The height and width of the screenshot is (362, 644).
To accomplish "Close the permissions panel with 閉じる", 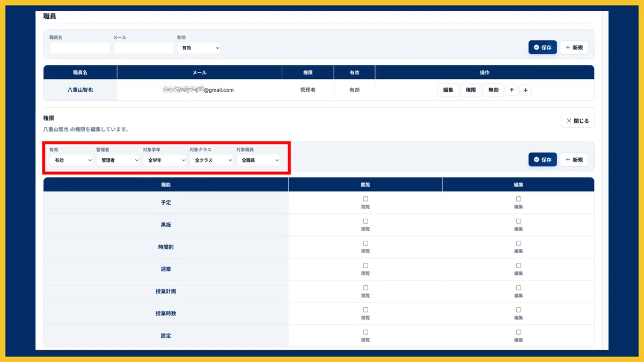I will 578,121.
